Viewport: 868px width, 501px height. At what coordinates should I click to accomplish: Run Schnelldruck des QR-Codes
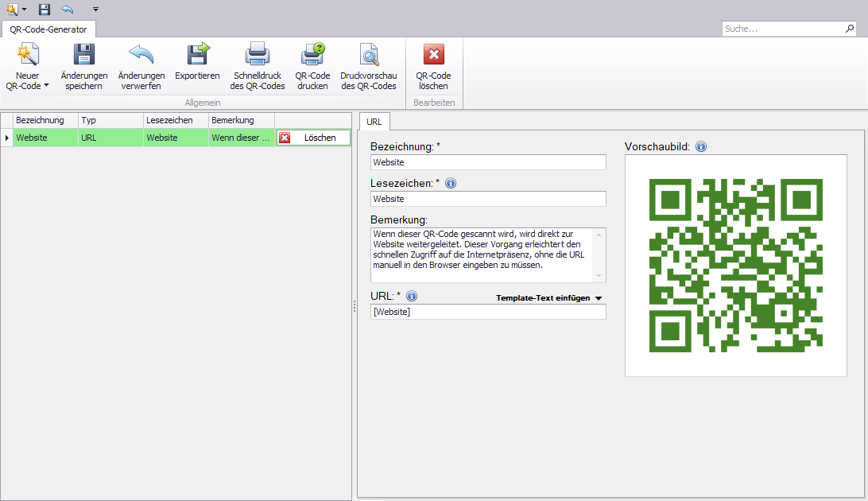258,66
